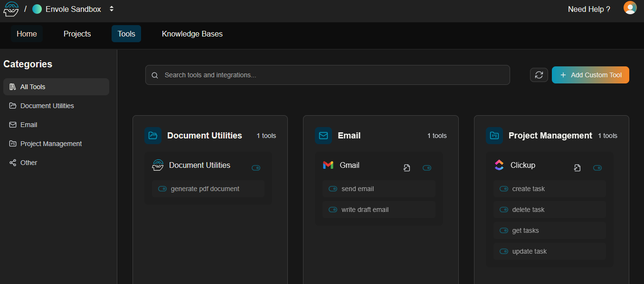Filter by Email category in sidebar
This screenshot has width=644, height=284.
56,125
